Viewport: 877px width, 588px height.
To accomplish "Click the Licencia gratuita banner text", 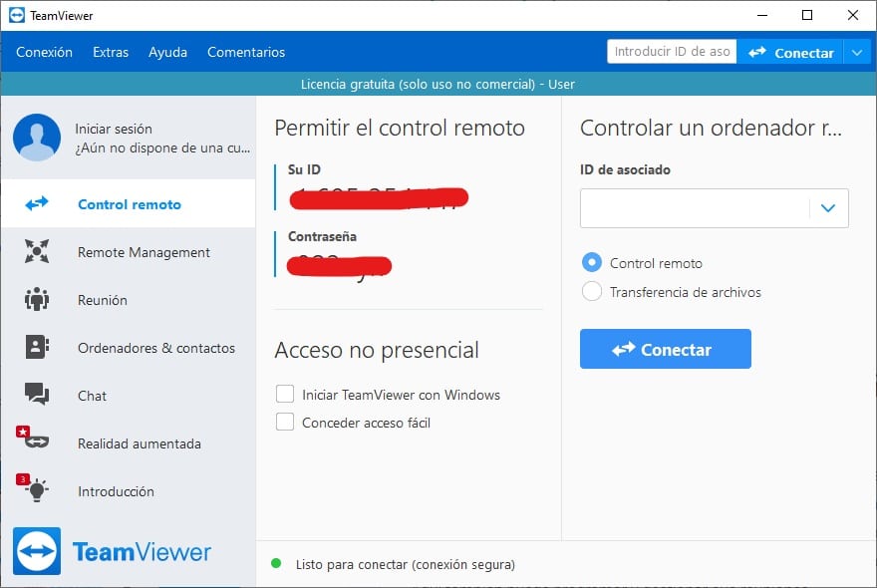I will [438, 84].
